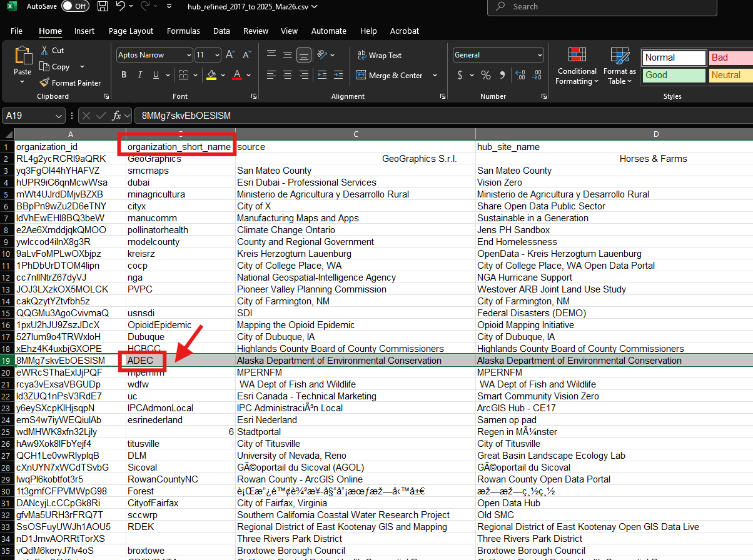Apply Accounting dollar number format
The width and height of the screenshot is (753, 560).
coord(460,75)
